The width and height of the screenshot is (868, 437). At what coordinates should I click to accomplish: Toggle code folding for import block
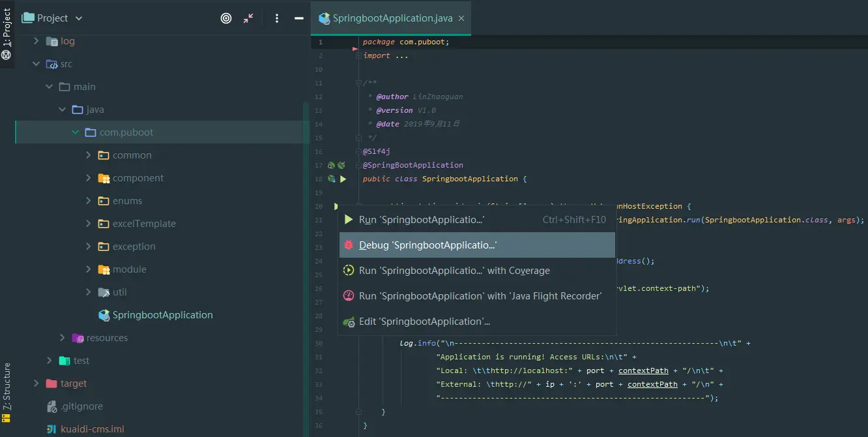[x=358, y=56]
